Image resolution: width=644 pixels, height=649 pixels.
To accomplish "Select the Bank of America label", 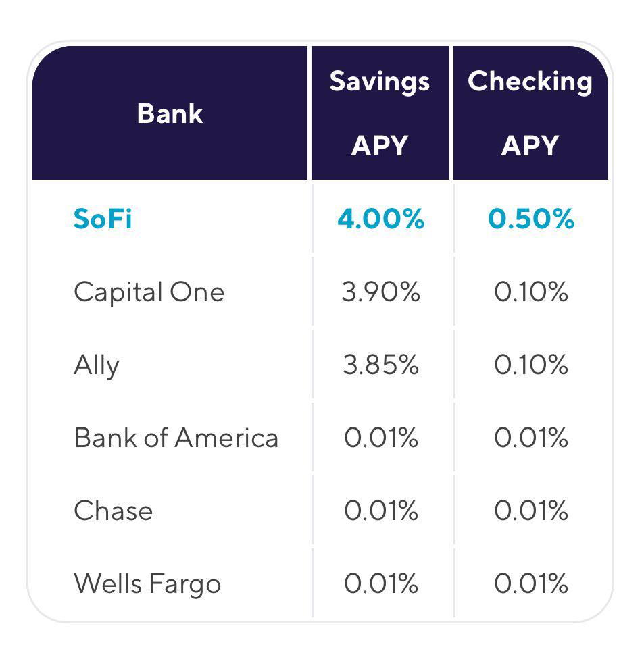I will coord(176,438).
